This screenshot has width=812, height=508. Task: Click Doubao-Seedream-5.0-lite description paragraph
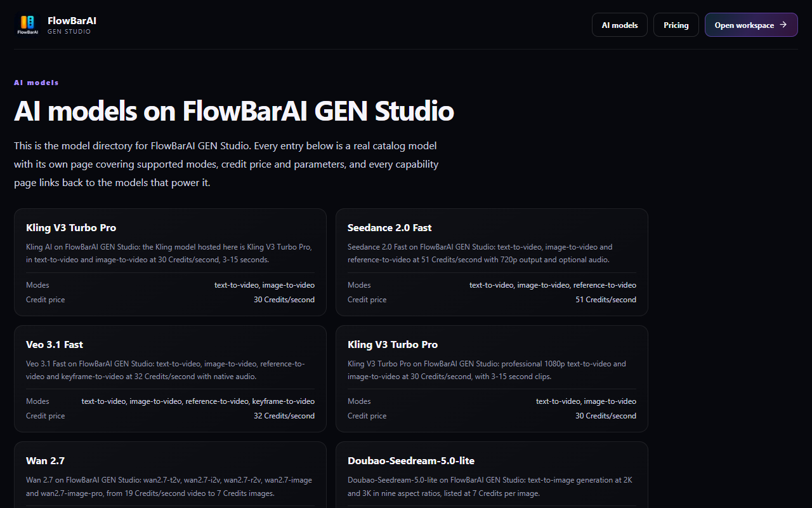tap(492, 486)
